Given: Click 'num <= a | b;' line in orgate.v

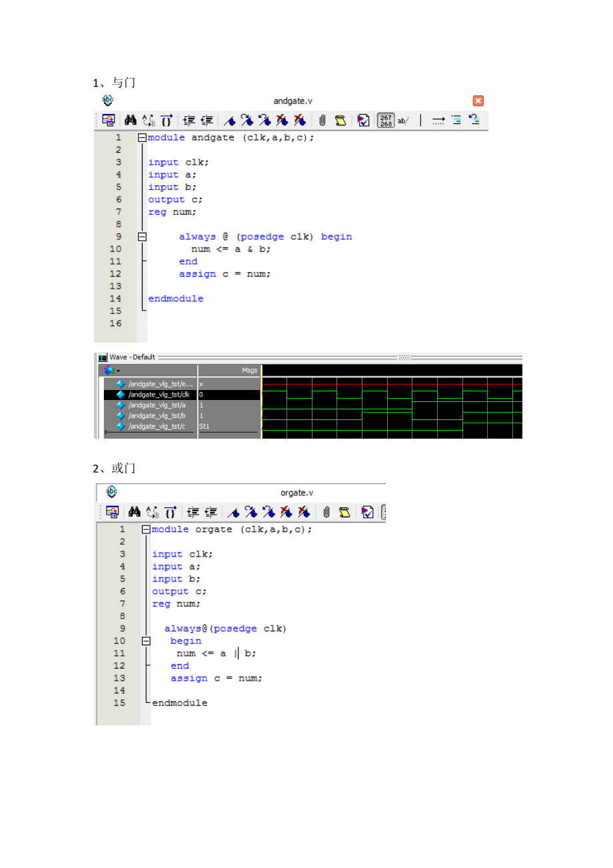Looking at the screenshot, I should [x=217, y=653].
